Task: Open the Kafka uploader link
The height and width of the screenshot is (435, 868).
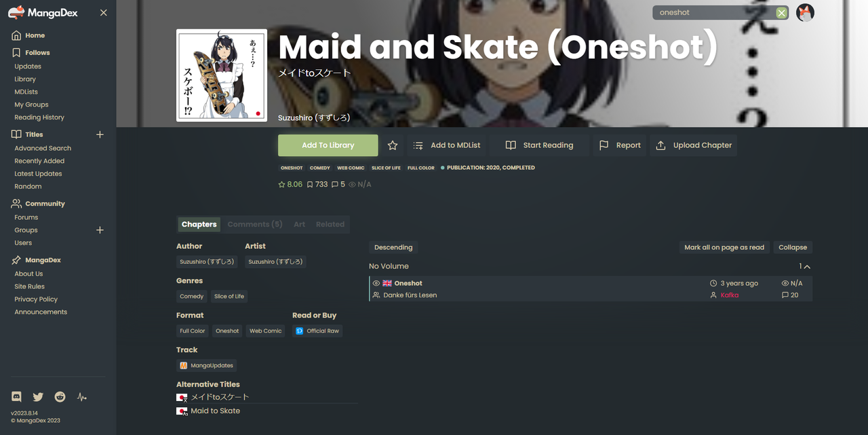Action: 730,295
